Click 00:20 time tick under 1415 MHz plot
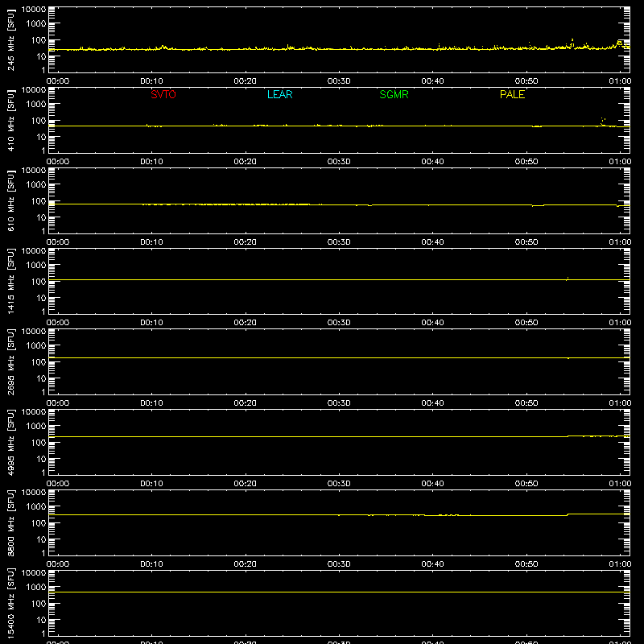 tap(246, 323)
